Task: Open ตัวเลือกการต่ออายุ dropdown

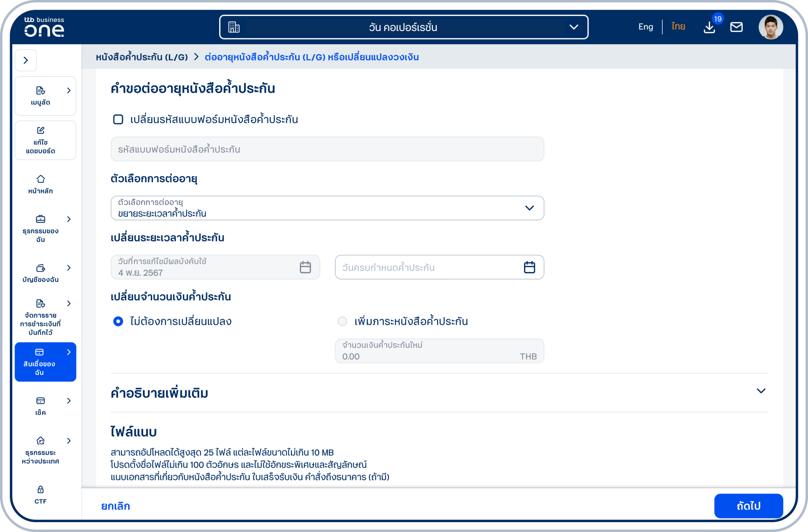Action: pyautogui.click(x=327, y=208)
